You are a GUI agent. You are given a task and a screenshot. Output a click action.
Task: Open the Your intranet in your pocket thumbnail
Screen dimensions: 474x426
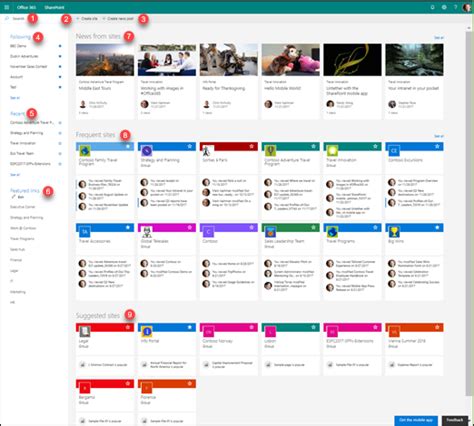click(414, 60)
